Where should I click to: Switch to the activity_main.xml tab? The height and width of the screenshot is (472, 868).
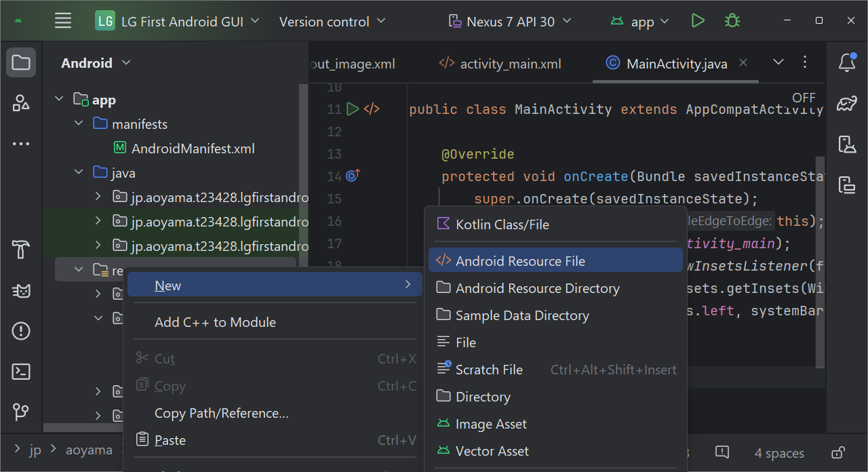(x=500, y=64)
